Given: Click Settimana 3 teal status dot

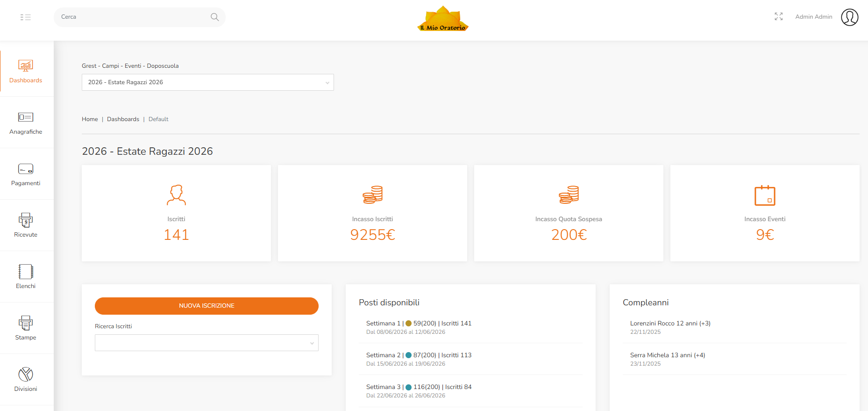Looking at the screenshot, I should (x=408, y=387).
